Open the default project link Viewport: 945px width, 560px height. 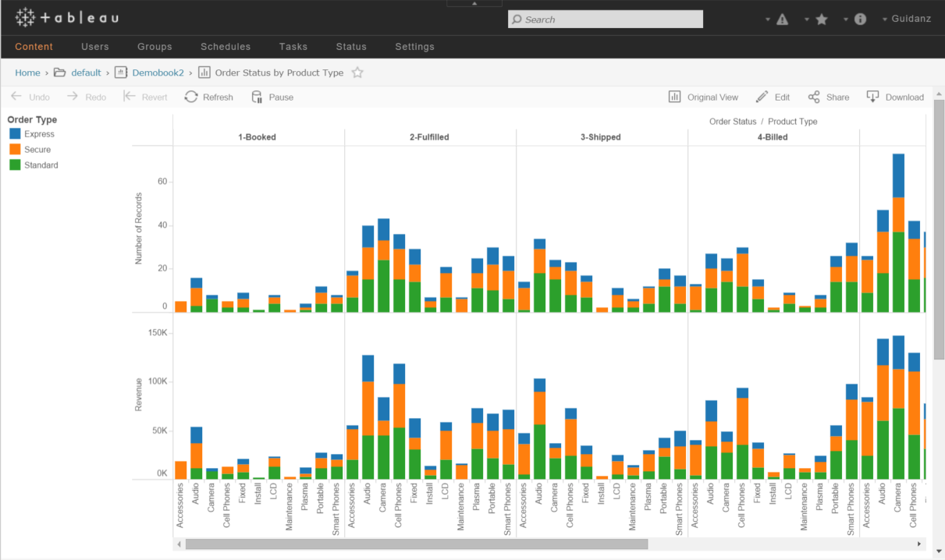(x=86, y=73)
